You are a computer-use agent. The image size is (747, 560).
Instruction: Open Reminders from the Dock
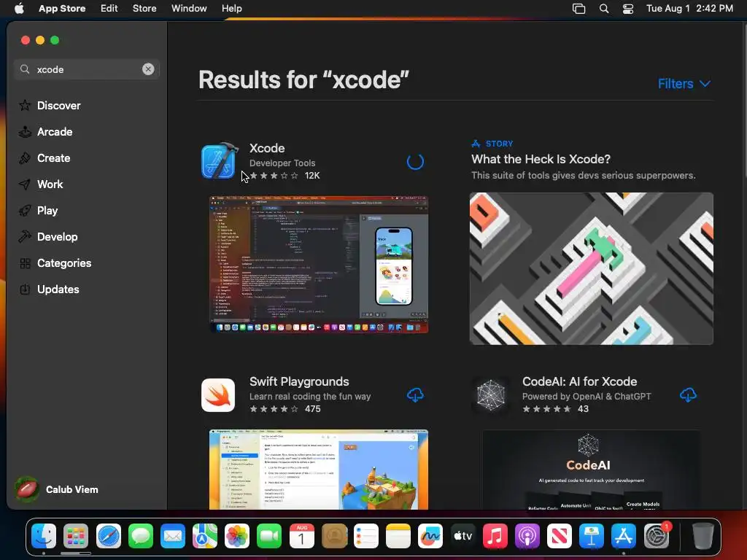click(366, 536)
